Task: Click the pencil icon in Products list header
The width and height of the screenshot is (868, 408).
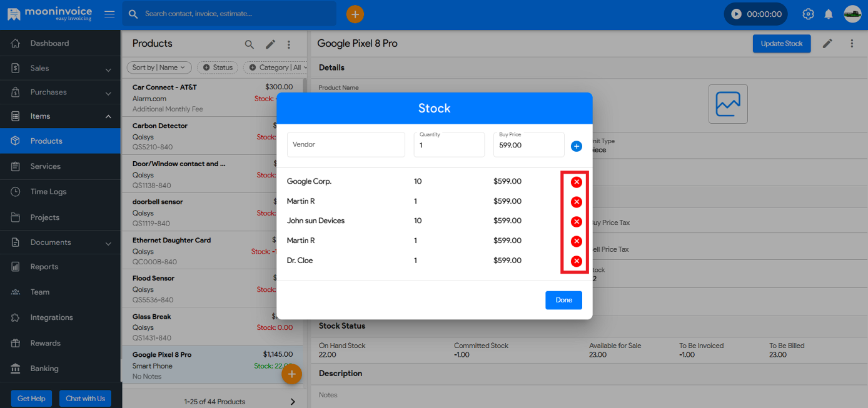Action: click(270, 44)
